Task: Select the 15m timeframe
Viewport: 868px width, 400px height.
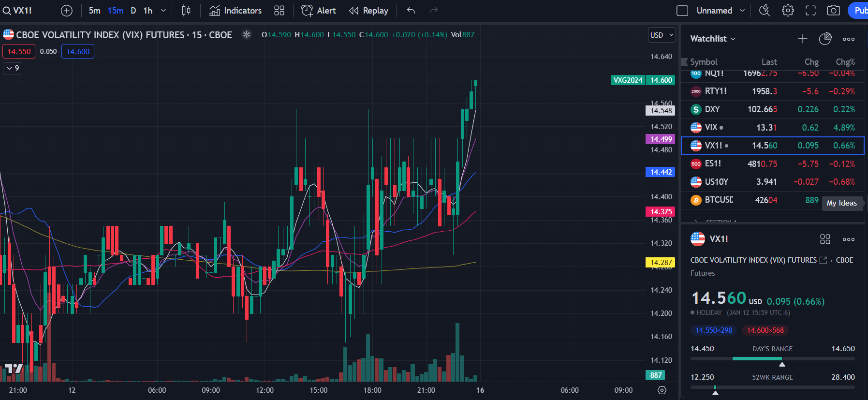Action: [115, 11]
